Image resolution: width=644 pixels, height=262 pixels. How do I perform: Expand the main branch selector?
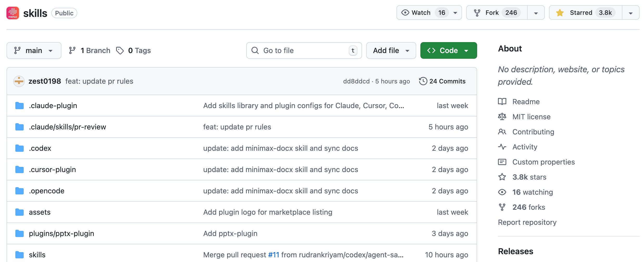tap(34, 50)
